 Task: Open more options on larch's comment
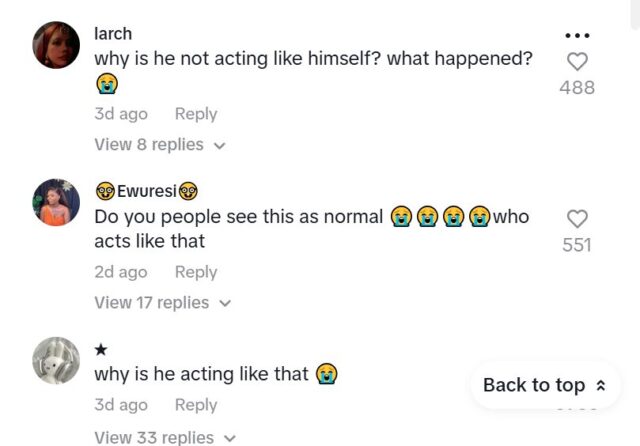click(x=577, y=35)
